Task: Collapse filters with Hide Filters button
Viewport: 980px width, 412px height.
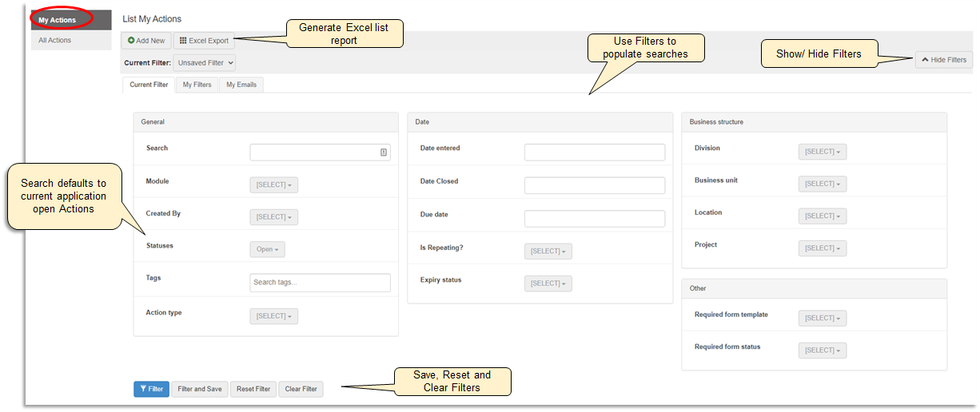Action: (944, 60)
